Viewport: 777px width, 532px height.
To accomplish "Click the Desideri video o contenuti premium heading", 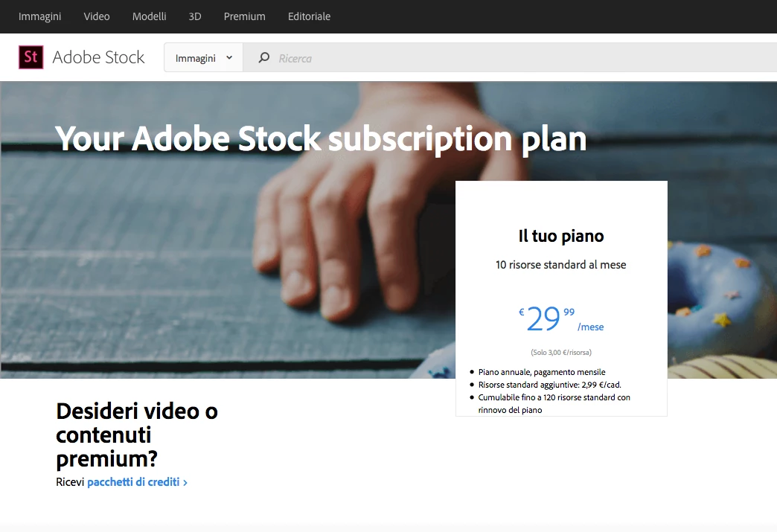I will [x=137, y=435].
